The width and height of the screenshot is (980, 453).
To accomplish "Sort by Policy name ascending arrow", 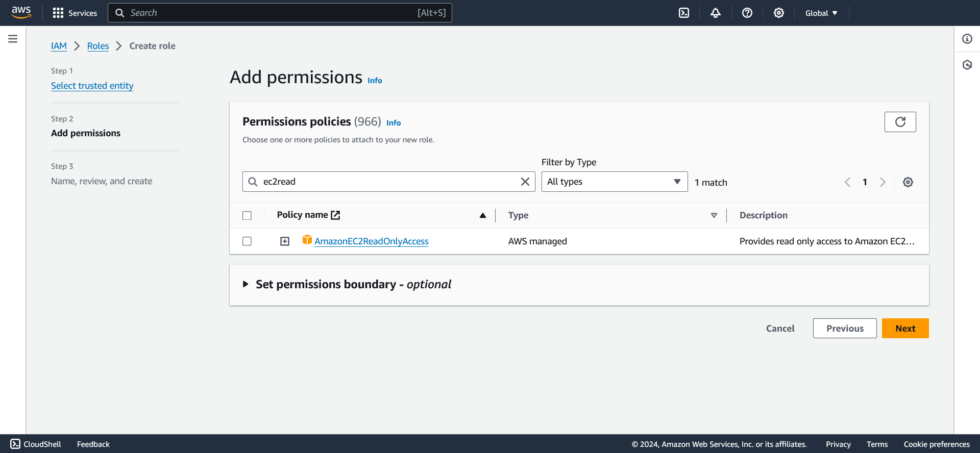I will [482, 215].
